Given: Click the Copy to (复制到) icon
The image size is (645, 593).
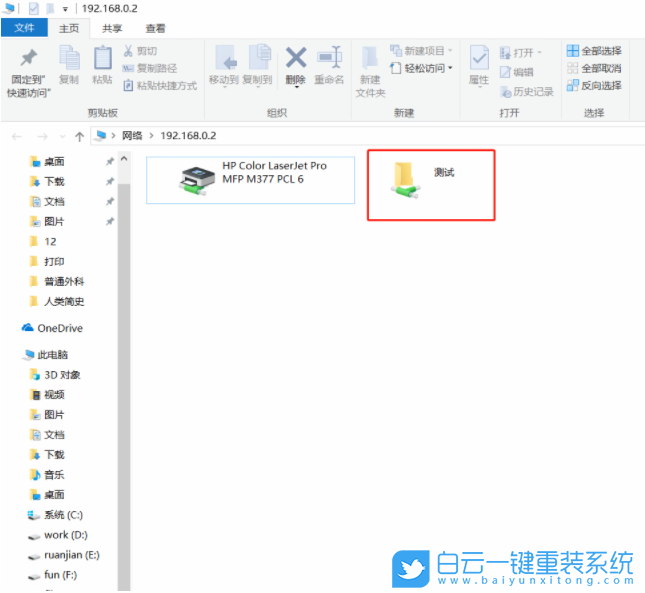Looking at the screenshot, I should (x=259, y=57).
